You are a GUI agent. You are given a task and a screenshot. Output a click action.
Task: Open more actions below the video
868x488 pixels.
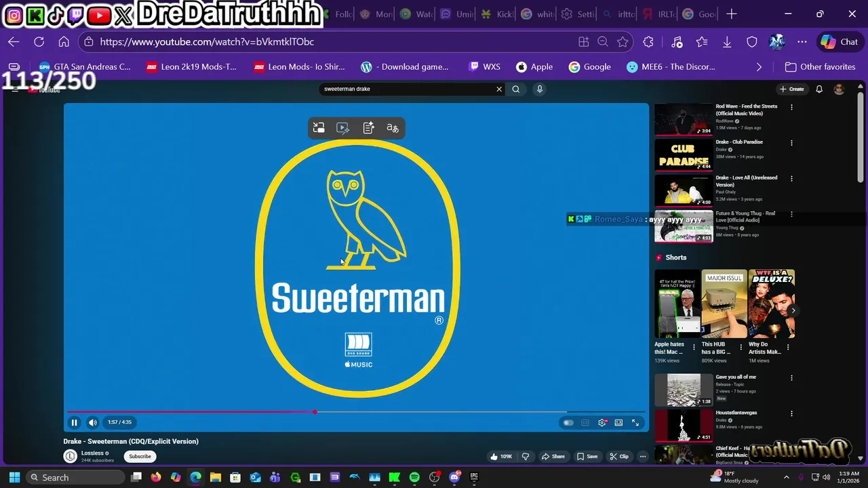point(643,456)
